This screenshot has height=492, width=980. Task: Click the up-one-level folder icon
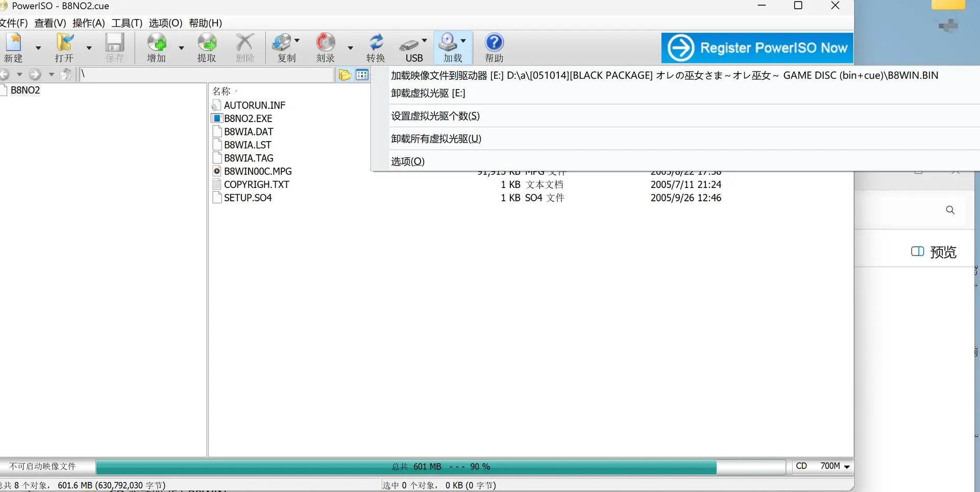pyautogui.click(x=66, y=75)
